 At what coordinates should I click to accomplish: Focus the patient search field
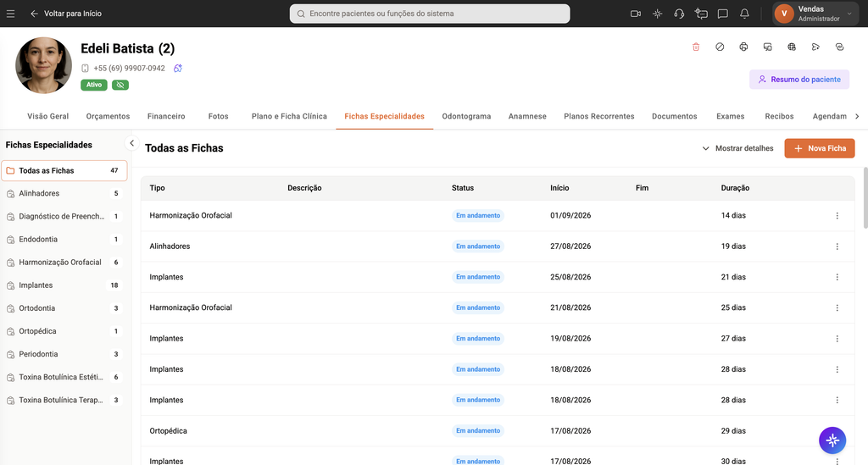pos(430,14)
